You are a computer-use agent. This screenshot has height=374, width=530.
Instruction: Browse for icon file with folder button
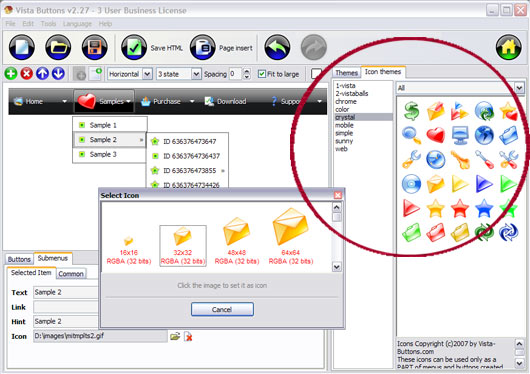pos(175,336)
